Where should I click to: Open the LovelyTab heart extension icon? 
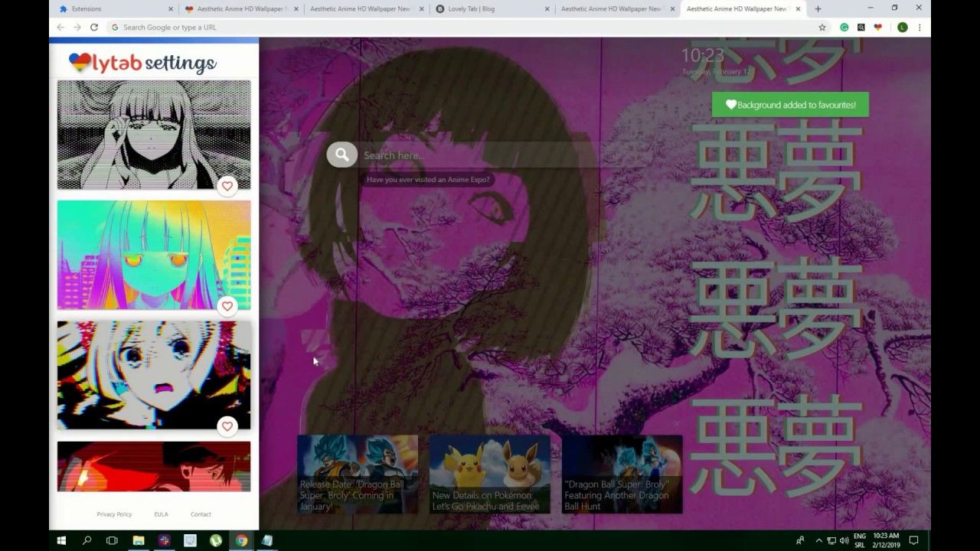pyautogui.click(x=878, y=28)
